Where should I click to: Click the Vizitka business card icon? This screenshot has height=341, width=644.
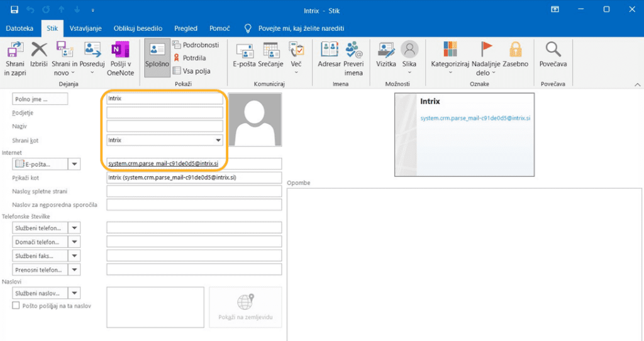386,55
